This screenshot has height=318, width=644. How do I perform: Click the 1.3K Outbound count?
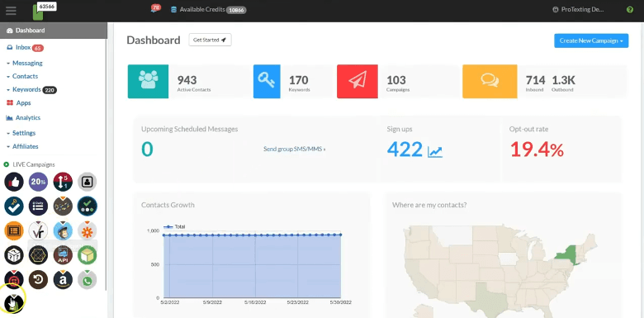tap(563, 79)
